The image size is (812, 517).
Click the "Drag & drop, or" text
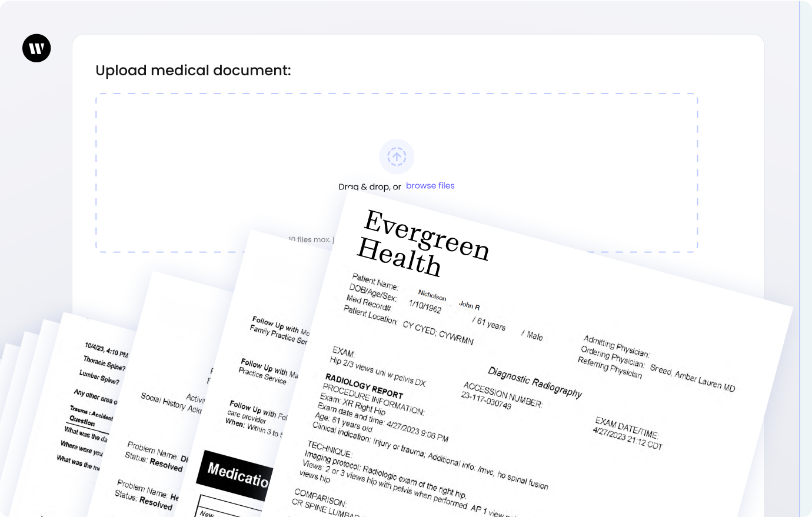click(x=370, y=187)
